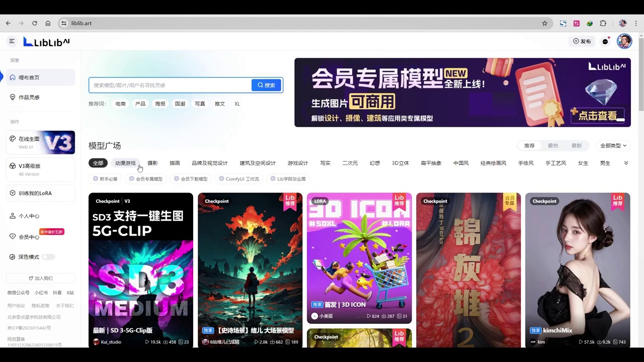Select recommended keyword 电商
This screenshot has width=644, height=362.
120,104
